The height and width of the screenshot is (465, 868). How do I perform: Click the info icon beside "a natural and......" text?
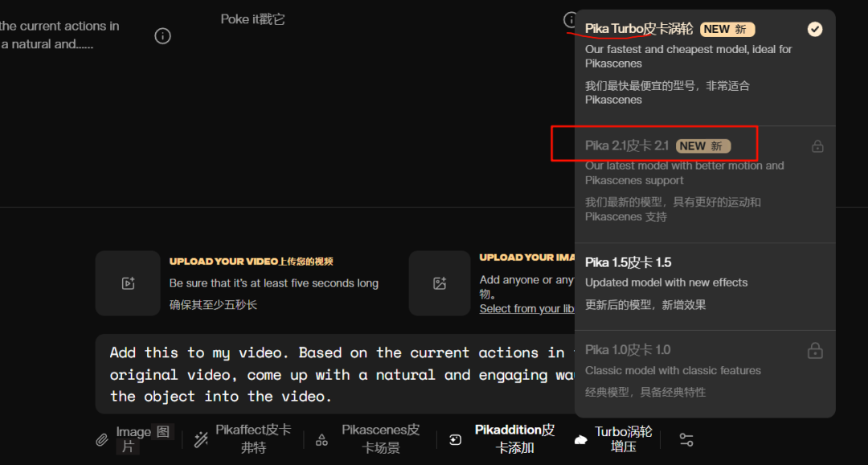pyautogui.click(x=162, y=36)
